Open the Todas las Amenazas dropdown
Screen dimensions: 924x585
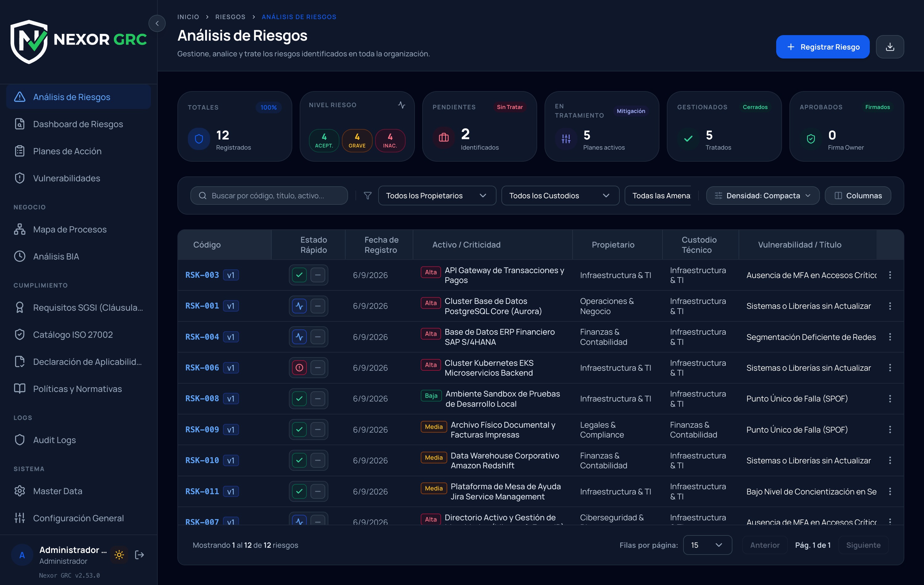point(658,196)
